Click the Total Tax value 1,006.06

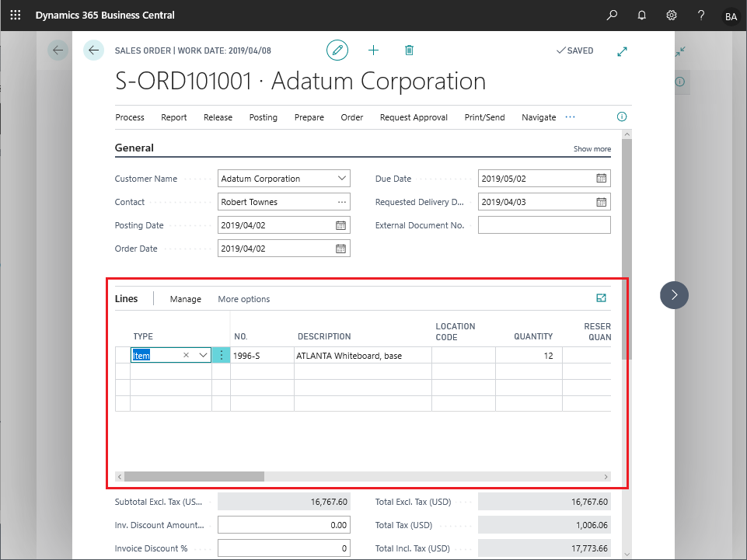click(544, 525)
